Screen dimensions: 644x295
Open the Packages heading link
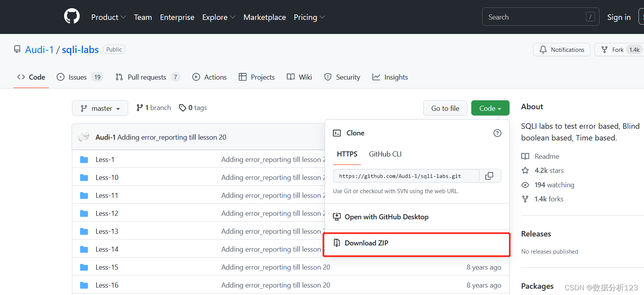click(x=537, y=286)
